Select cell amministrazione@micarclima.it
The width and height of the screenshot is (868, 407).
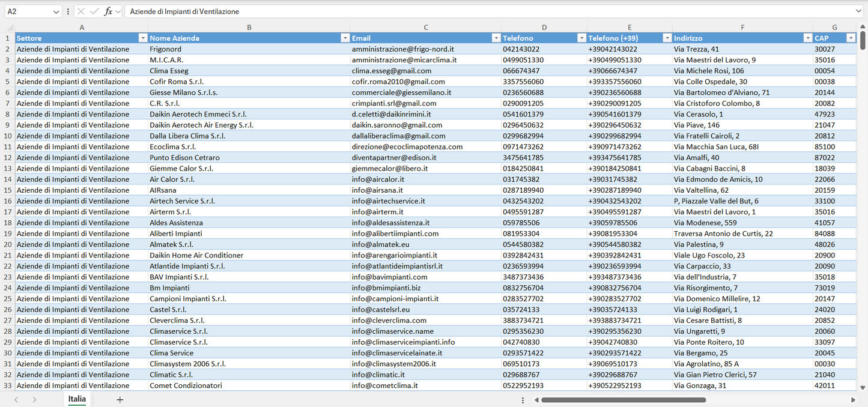[x=426, y=60]
